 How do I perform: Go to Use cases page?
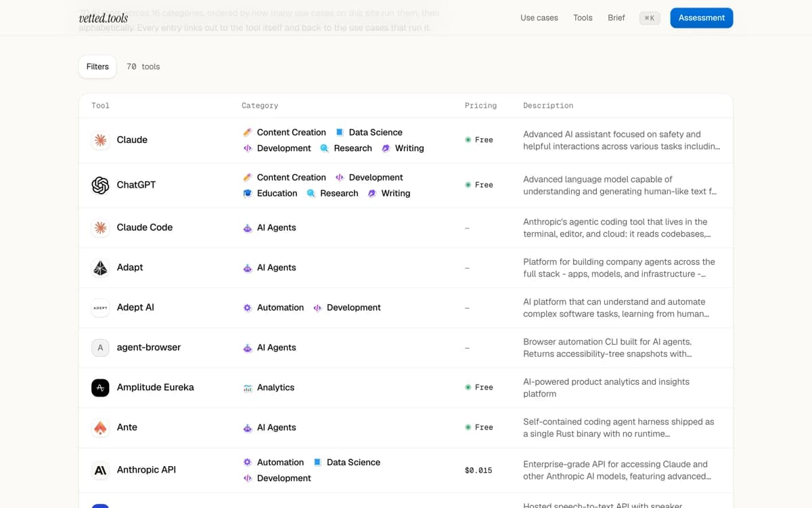pyautogui.click(x=539, y=18)
